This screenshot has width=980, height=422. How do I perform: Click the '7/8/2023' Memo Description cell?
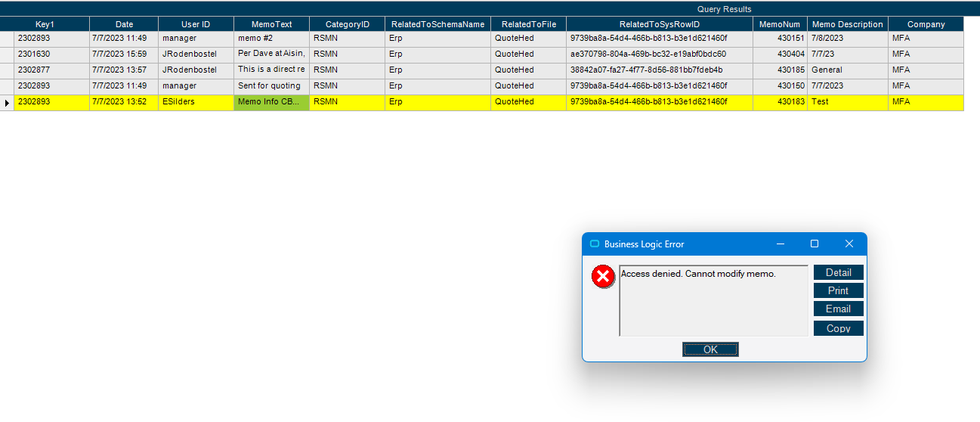(847, 39)
